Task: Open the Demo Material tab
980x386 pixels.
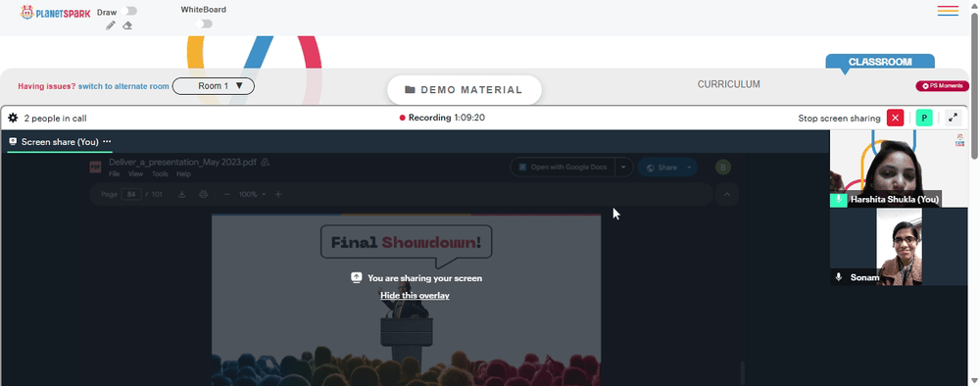Action: pyautogui.click(x=465, y=90)
